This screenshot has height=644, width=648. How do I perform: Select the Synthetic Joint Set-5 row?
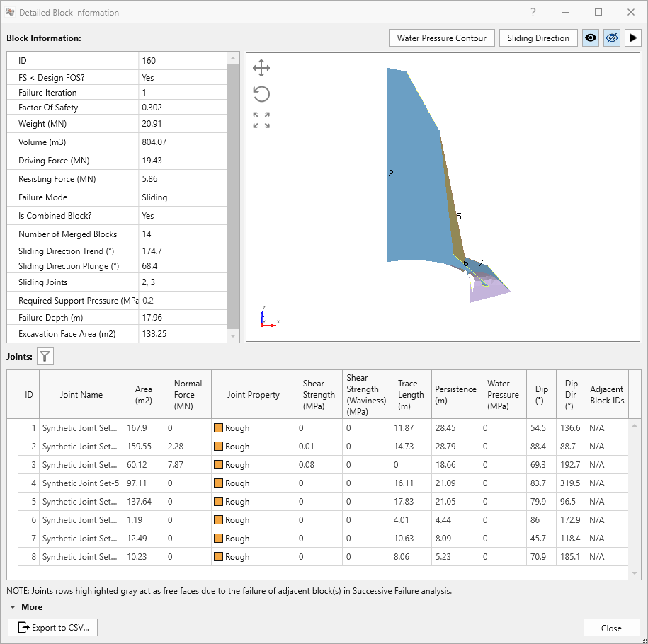[x=323, y=483]
